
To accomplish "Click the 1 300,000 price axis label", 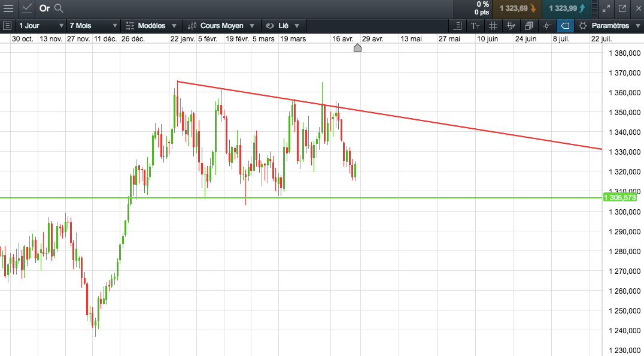I will 624,212.
